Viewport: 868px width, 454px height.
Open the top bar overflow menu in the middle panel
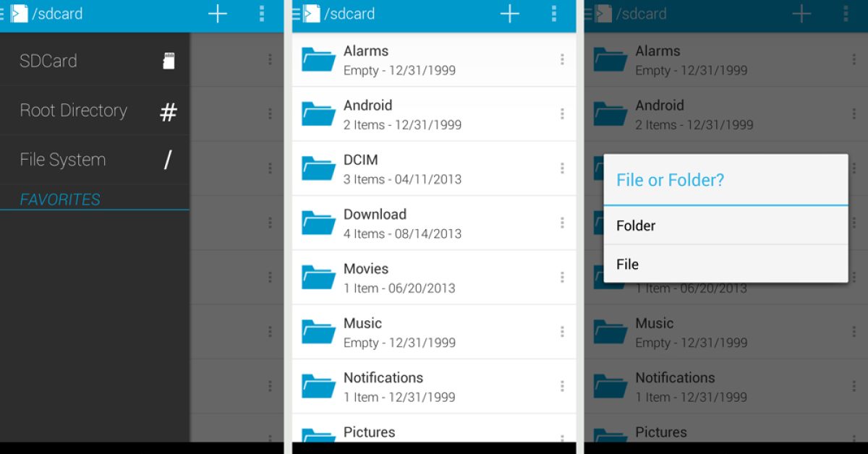coord(554,14)
